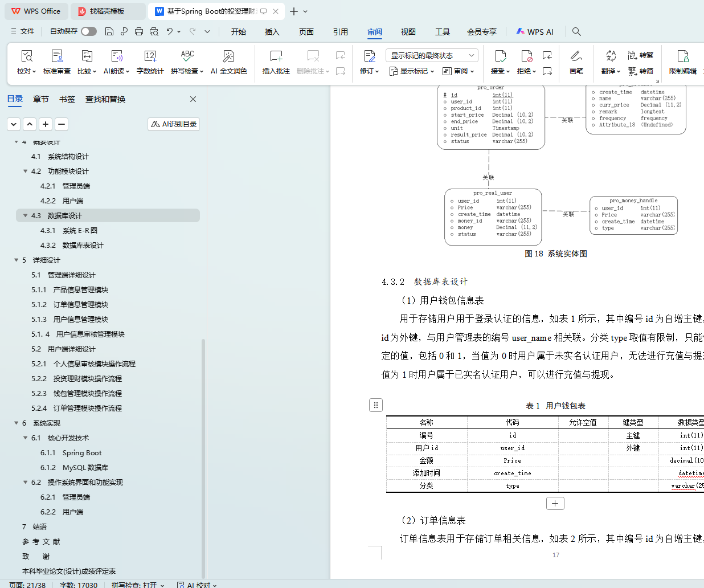Click the 插入批注 insert comment icon
The width and height of the screenshot is (704, 588).
276,56
